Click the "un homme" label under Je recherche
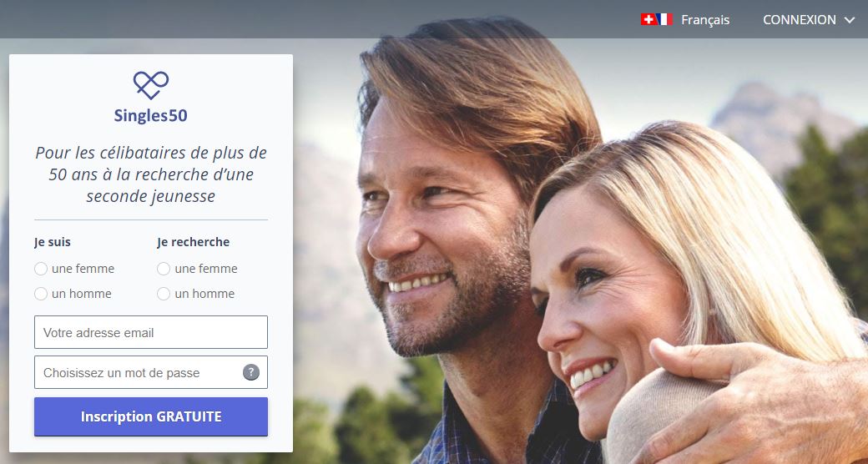This screenshot has height=464, width=868. [x=204, y=294]
